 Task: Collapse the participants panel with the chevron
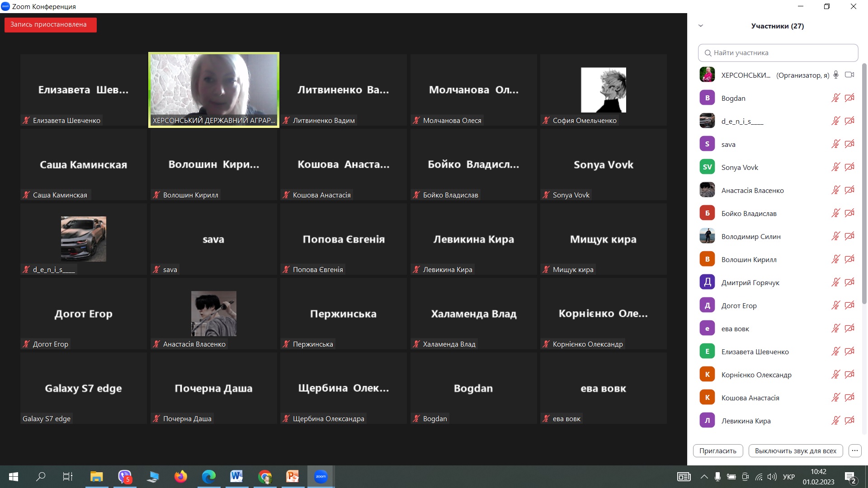tap(701, 26)
